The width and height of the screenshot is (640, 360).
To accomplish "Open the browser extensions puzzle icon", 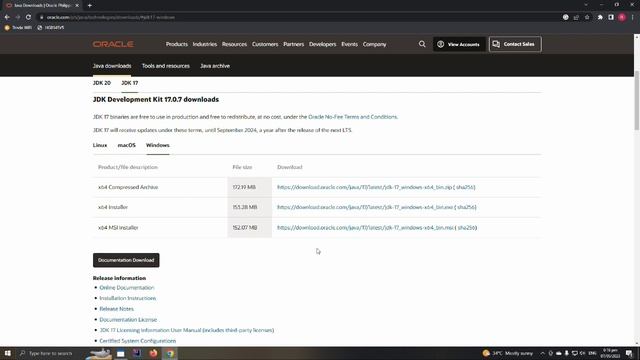I will click(x=600, y=17).
